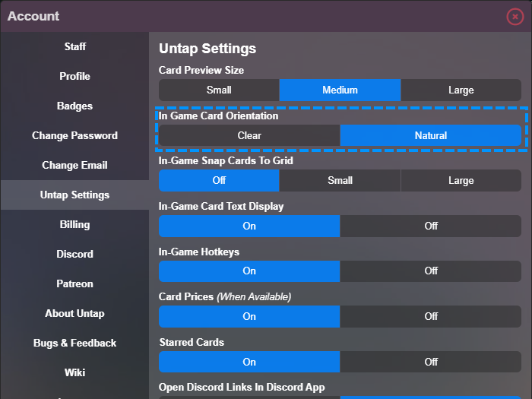Open Change Password page
This screenshot has width=532, height=399.
tap(74, 135)
